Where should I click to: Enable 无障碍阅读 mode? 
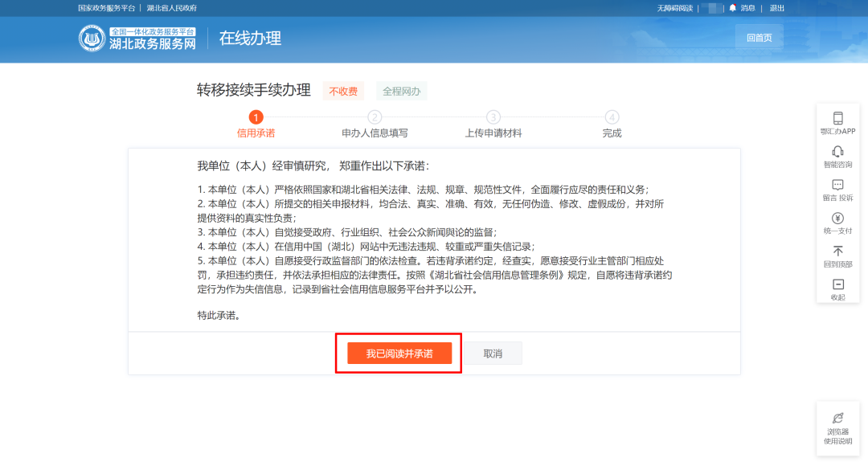tap(674, 8)
